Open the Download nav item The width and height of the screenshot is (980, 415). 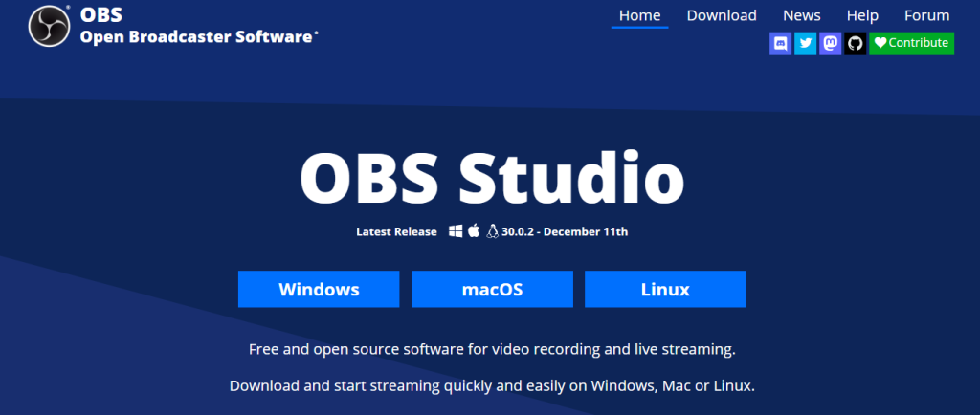(722, 15)
